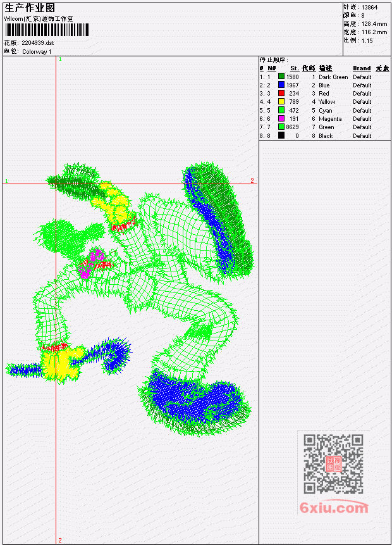
Task: Select the 生产作业图 title heading
Action: pyautogui.click(x=30, y=8)
